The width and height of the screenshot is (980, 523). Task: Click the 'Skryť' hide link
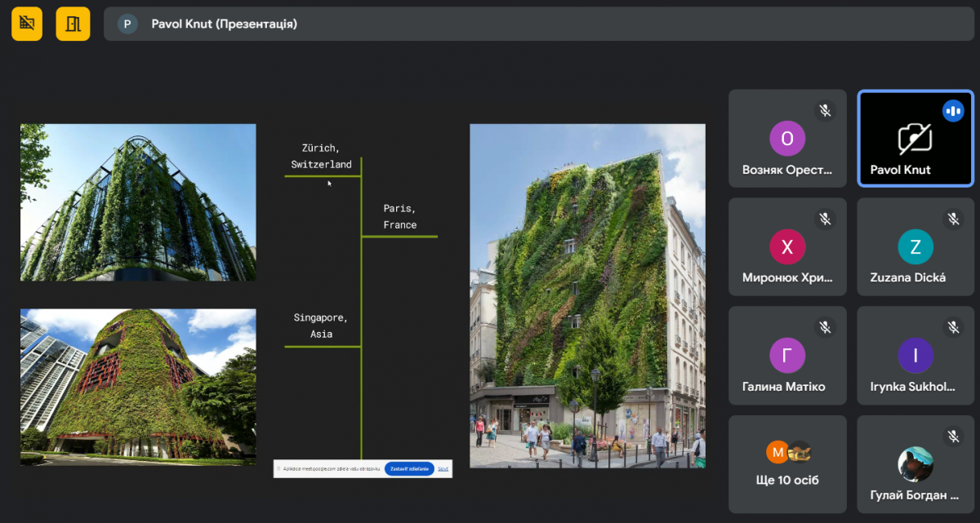[443, 469]
